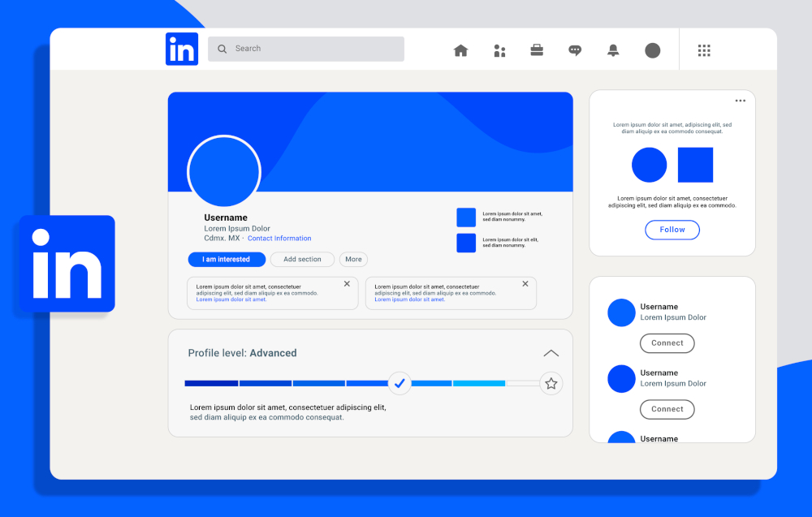Screen dimensions: 812x517
Task: Click the upper blue square beside profile info
Action: [466, 218]
